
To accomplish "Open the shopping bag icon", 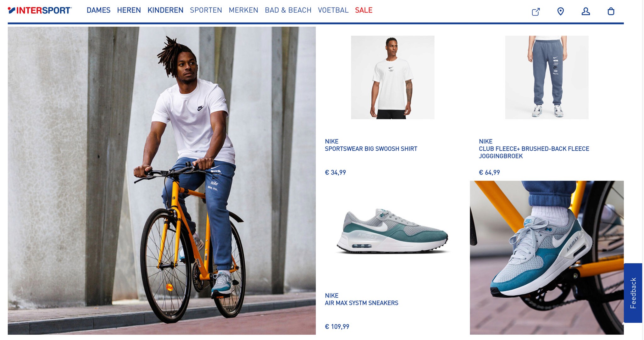I will [x=611, y=12].
